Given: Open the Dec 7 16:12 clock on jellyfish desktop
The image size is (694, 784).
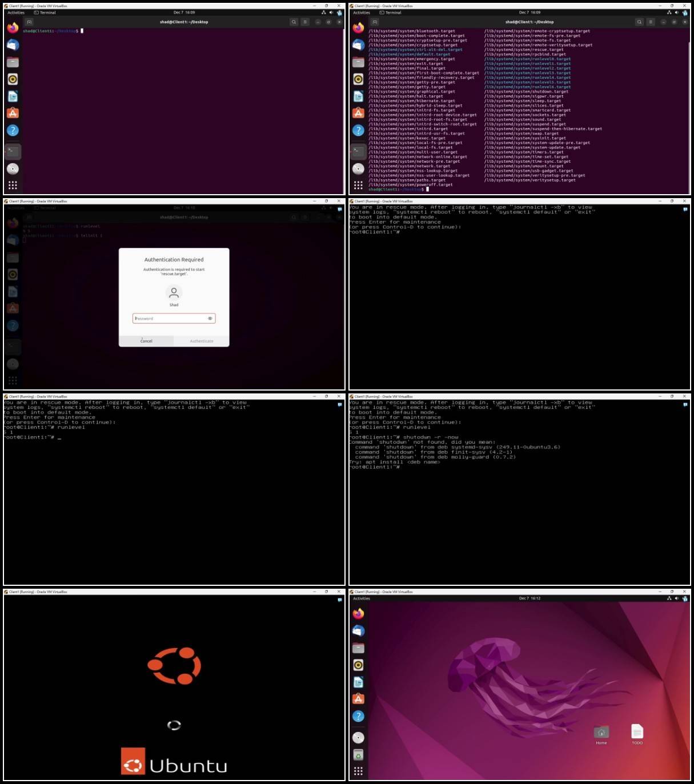Looking at the screenshot, I should (x=529, y=598).
